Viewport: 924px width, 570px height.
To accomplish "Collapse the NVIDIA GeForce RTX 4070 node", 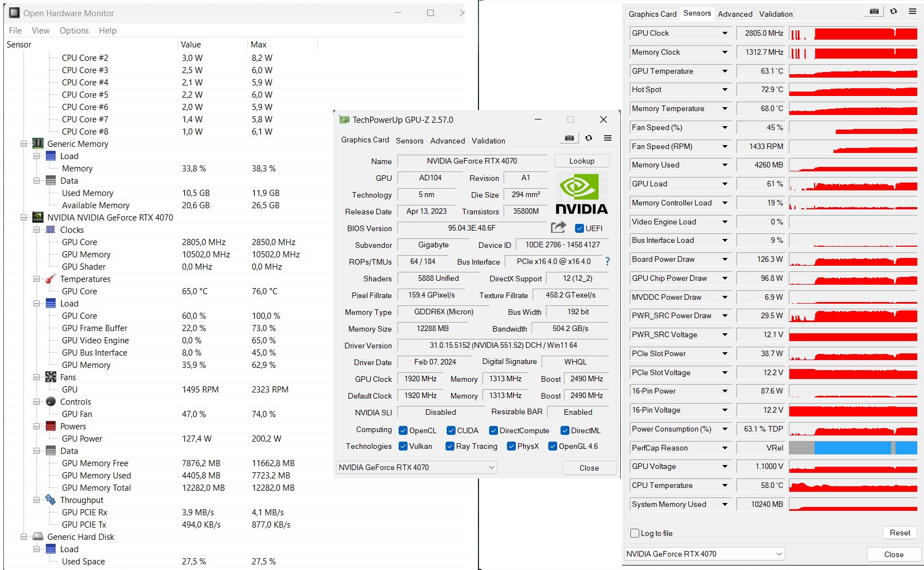I will [x=24, y=217].
